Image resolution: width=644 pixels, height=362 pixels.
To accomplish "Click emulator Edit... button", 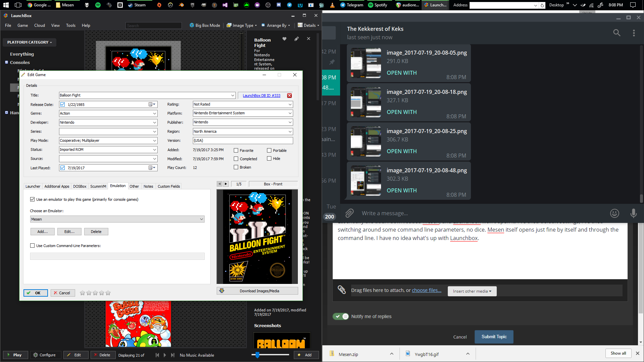I will tap(69, 232).
